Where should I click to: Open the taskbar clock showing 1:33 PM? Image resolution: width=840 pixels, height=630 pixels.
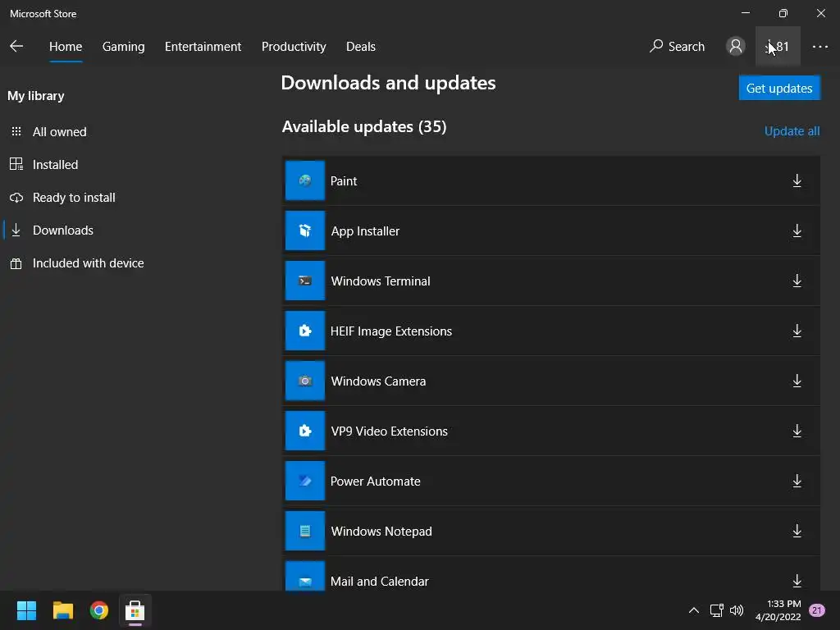click(x=778, y=610)
